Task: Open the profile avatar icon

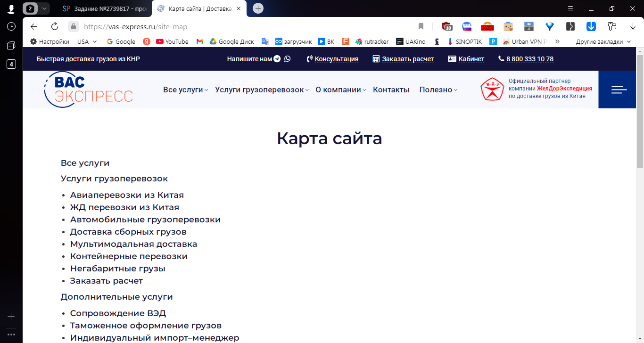Action: point(11,8)
